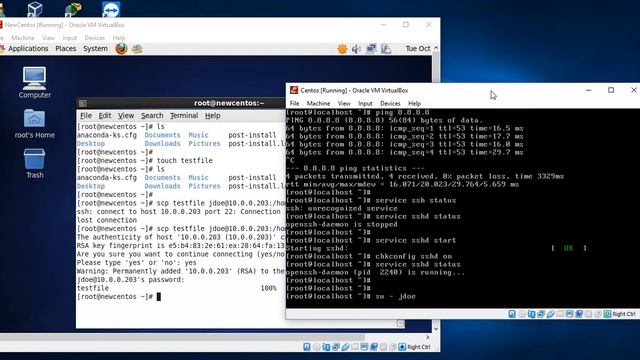The width and height of the screenshot is (640, 360).
Task: Click the network connection icon in GNOME panel
Action: point(371,49)
